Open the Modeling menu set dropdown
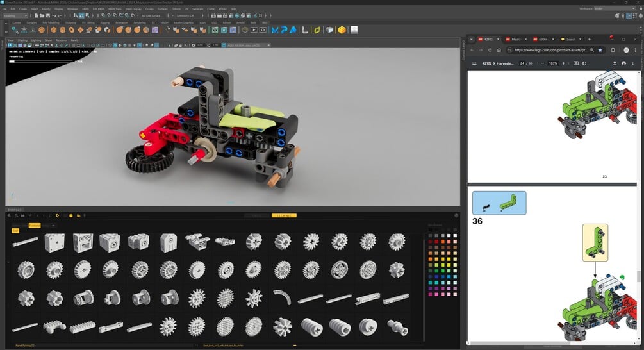 15,15
